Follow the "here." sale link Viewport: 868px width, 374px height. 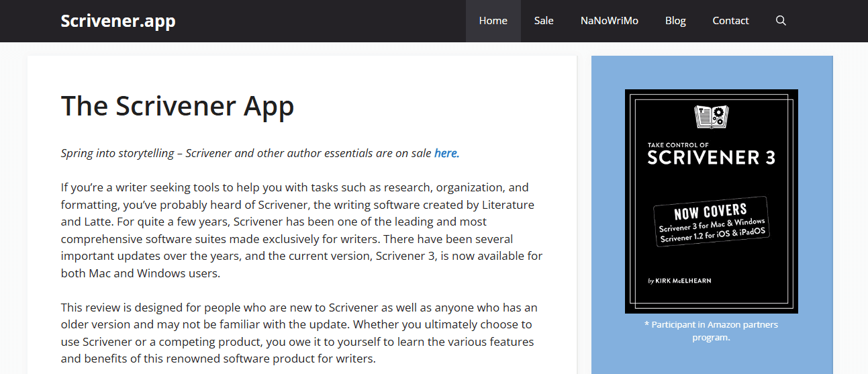pyautogui.click(x=447, y=153)
